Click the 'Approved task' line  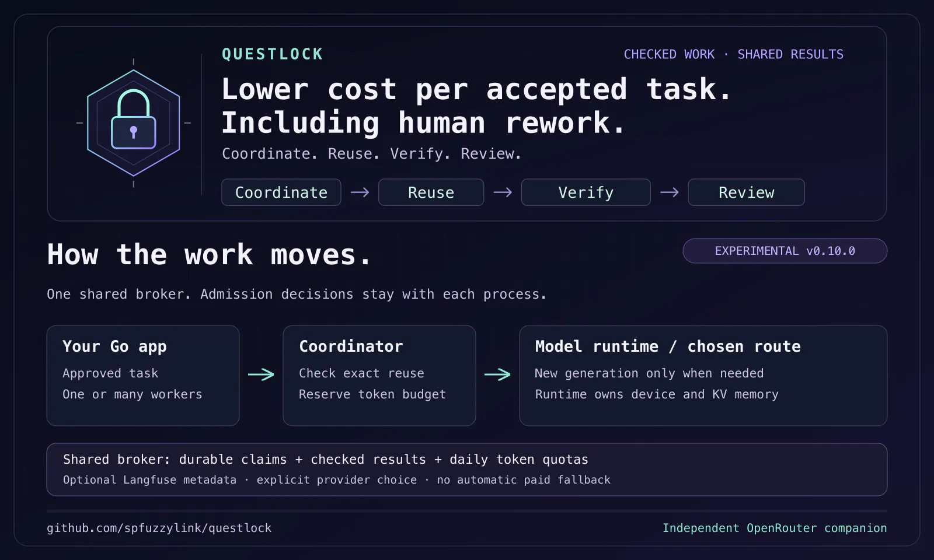[110, 373]
